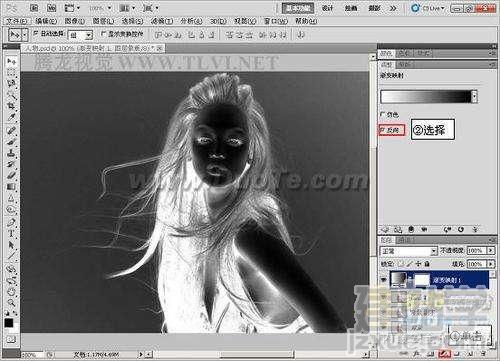This screenshot has width=500, height=361.
Task: Select the Rectangular Marquee tool
Action: [x=11, y=72]
